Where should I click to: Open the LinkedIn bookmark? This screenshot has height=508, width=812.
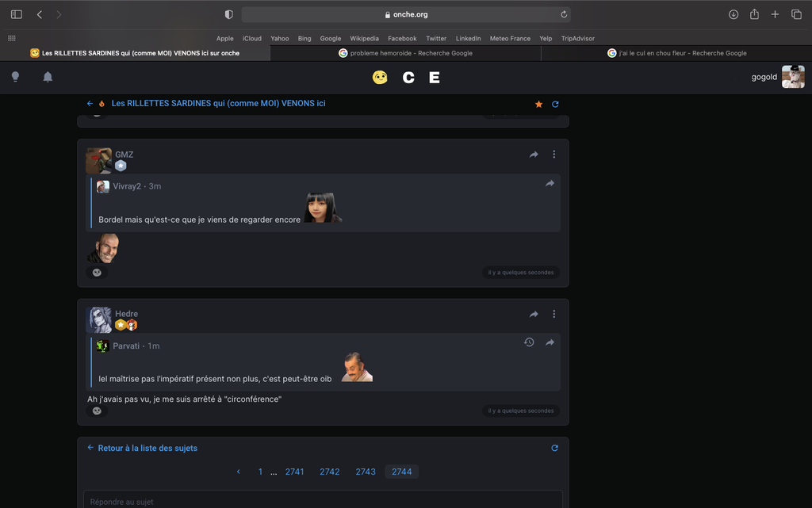[x=468, y=38]
